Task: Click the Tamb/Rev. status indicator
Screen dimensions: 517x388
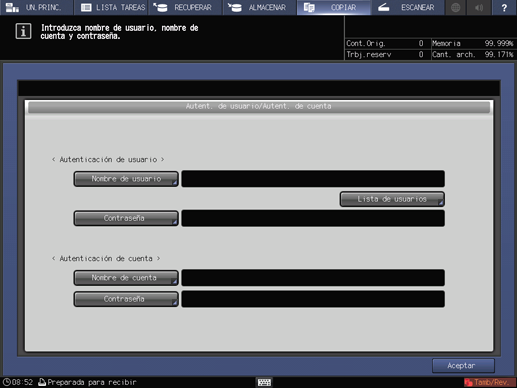Action: coord(489,382)
